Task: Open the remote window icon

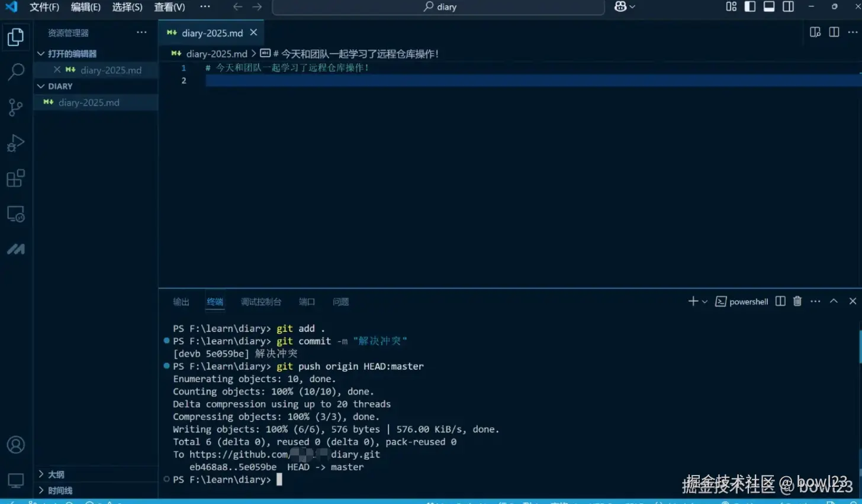Action: (x=11, y=502)
